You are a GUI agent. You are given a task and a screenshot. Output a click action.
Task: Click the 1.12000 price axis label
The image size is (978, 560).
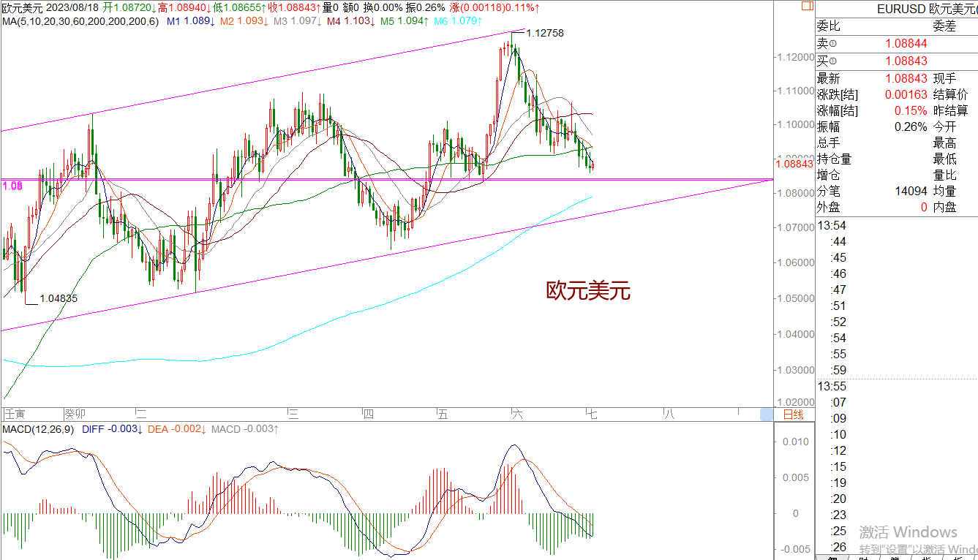pos(794,57)
